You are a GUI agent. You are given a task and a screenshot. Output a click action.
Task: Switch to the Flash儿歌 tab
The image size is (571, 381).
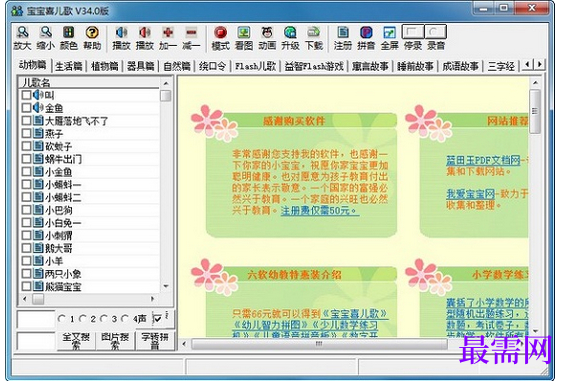coord(255,66)
